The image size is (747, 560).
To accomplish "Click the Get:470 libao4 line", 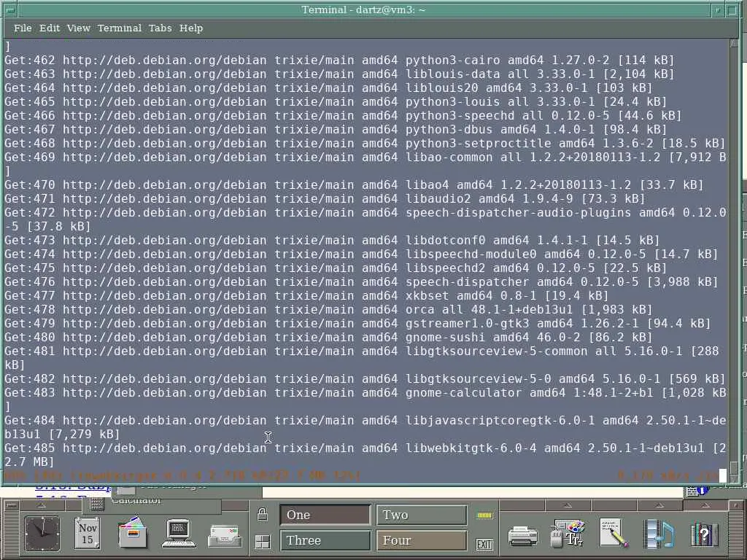I will click(x=354, y=184).
